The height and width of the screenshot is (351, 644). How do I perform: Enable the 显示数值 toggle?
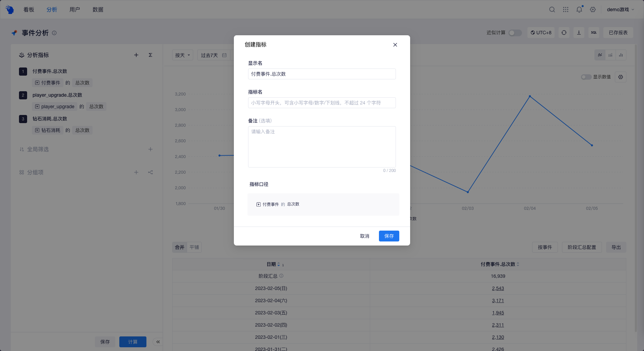[586, 77]
